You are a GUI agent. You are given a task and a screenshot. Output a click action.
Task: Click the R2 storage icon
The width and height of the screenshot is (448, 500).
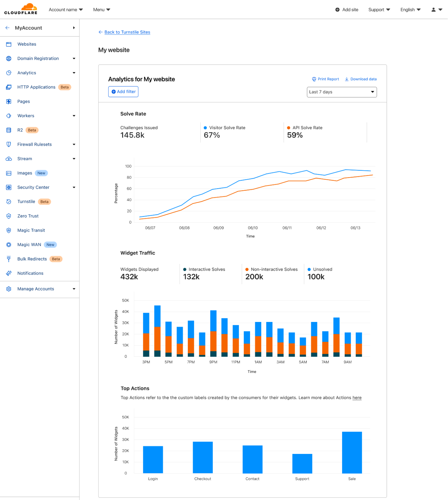pos(9,130)
